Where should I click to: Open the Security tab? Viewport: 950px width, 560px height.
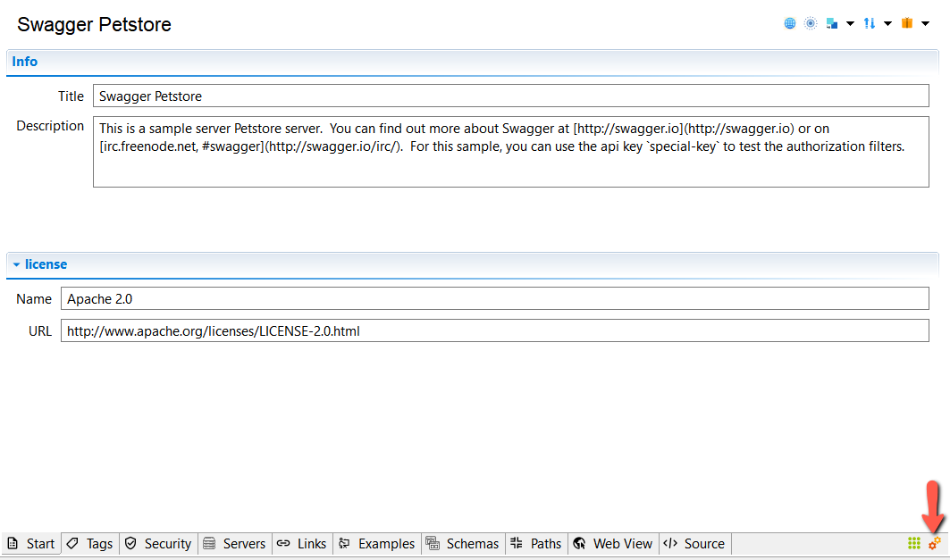tap(159, 544)
